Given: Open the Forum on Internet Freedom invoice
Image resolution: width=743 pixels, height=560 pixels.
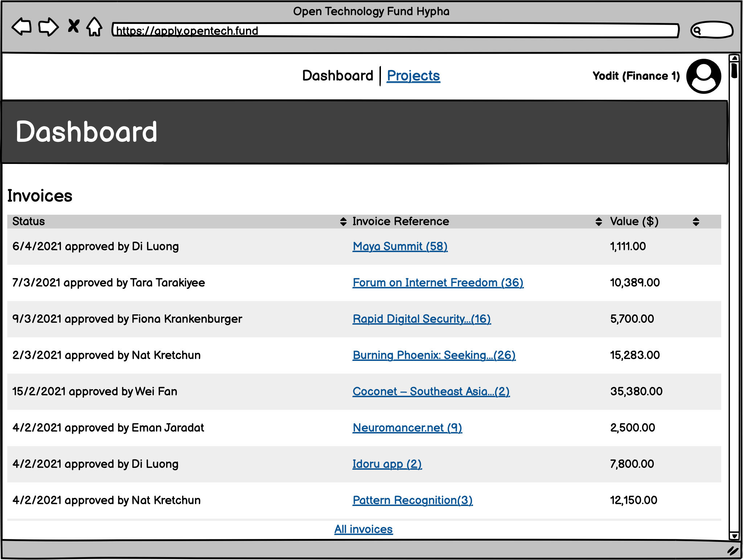Looking at the screenshot, I should coord(438,283).
